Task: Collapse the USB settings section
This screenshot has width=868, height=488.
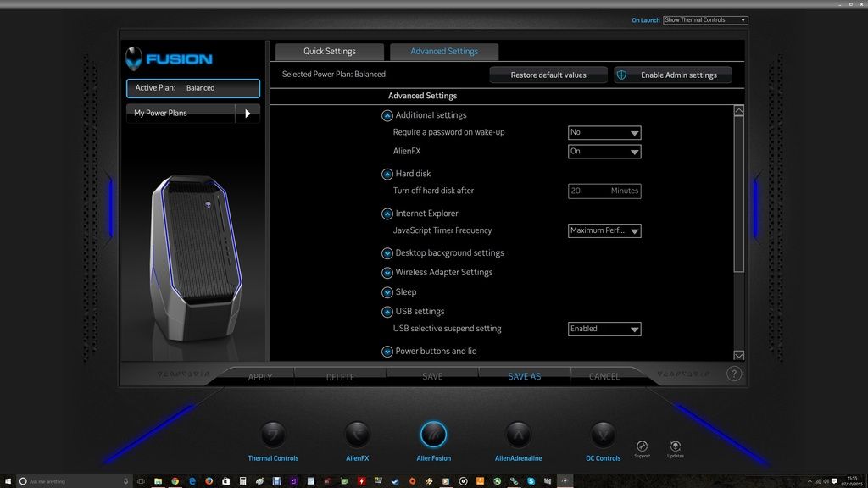Action: (387, 312)
